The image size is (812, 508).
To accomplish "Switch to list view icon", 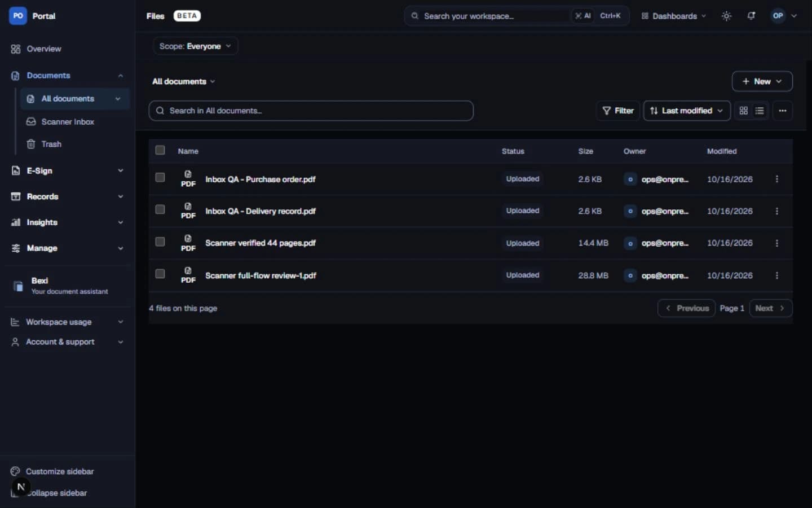I will pyautogui.click(x=760, y=111).
